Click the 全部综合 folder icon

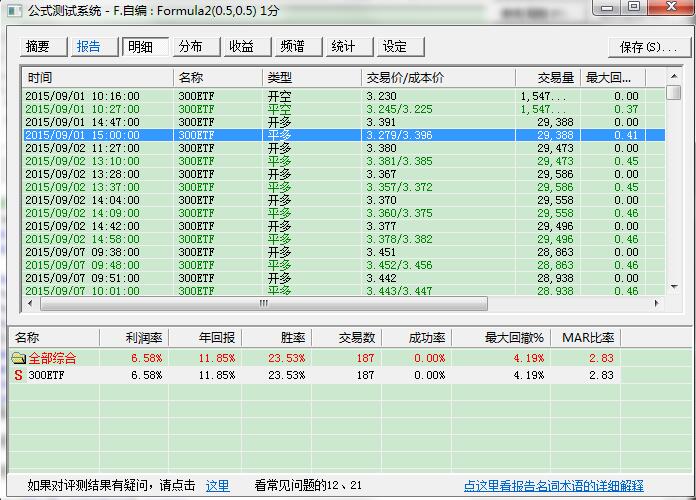coord(18,358)
